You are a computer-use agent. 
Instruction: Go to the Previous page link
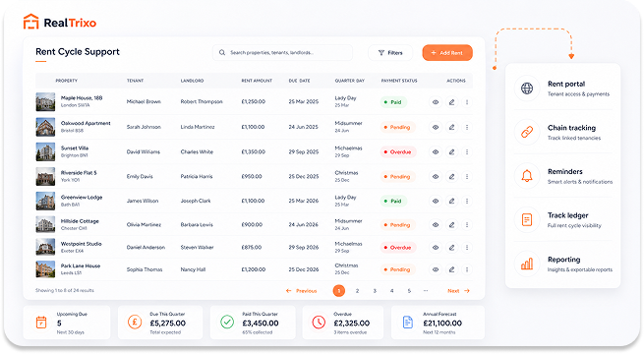click(x=302, y=291)
